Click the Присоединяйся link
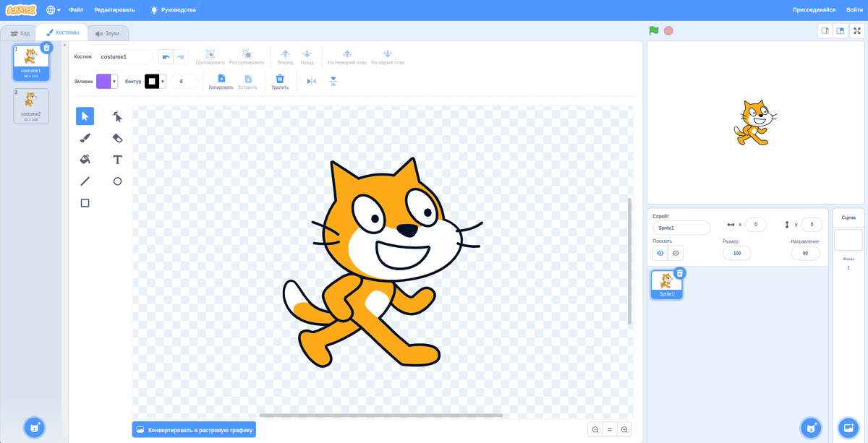Viewport: 868px width, 443px height. tap(814, 10)
